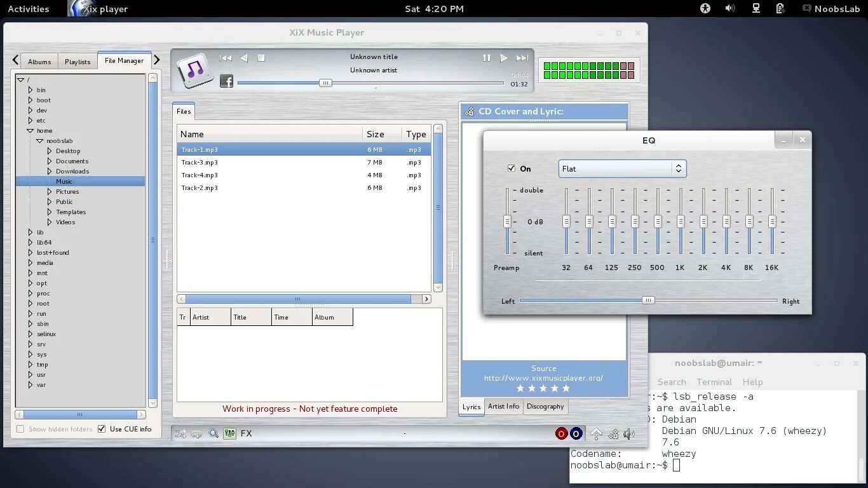Open the Files tab
Screen dimensions: 868x488
pos(184,111)
